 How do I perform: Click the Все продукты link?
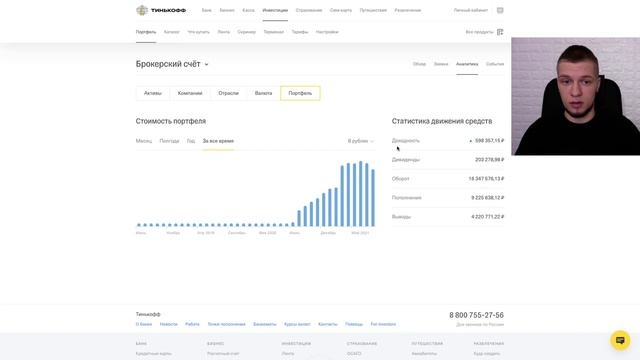tap(480, 32)
